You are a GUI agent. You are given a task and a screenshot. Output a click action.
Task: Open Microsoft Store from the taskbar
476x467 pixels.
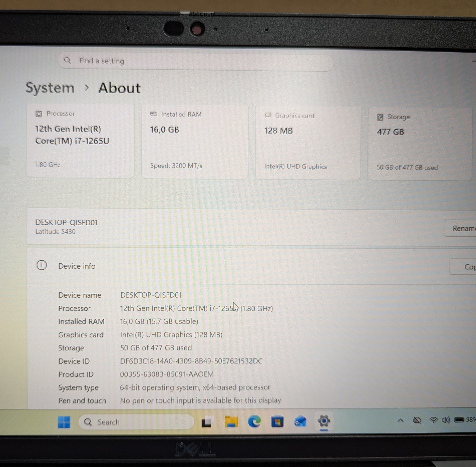277,421
